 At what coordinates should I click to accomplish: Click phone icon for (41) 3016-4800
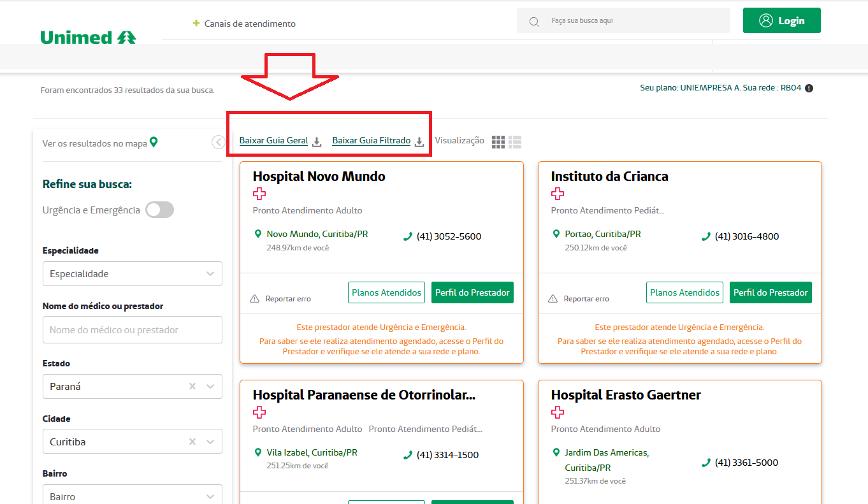click(706, 236)
